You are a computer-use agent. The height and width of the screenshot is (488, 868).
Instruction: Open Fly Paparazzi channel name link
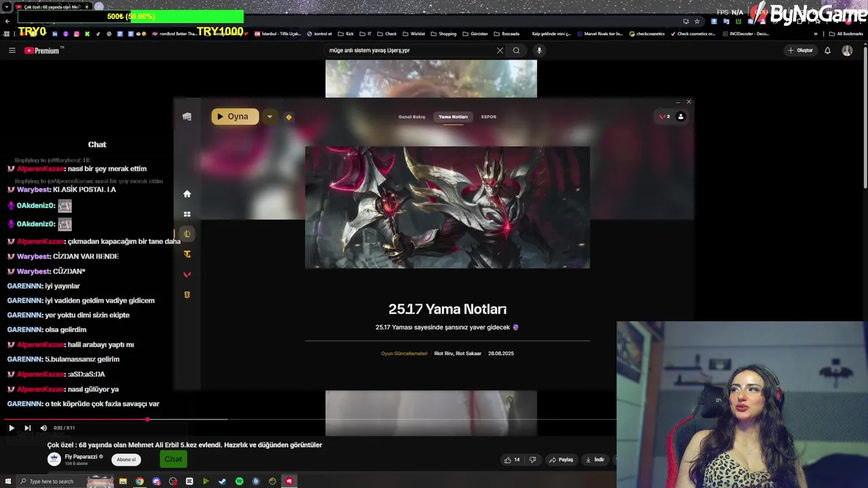[81, 457]
